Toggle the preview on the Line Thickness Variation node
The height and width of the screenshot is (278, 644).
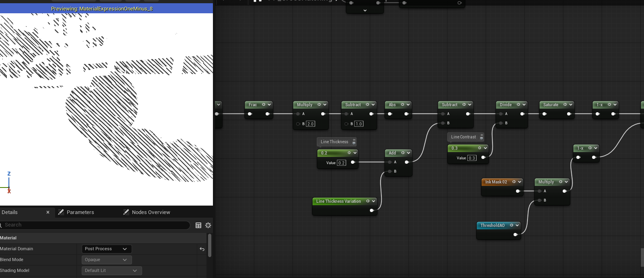367,201
